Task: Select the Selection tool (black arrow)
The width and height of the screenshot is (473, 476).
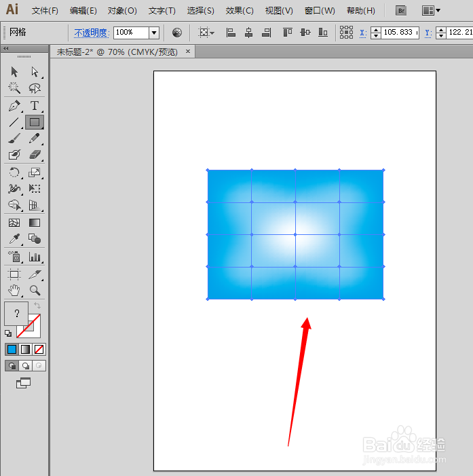Action: coord(14,72)
